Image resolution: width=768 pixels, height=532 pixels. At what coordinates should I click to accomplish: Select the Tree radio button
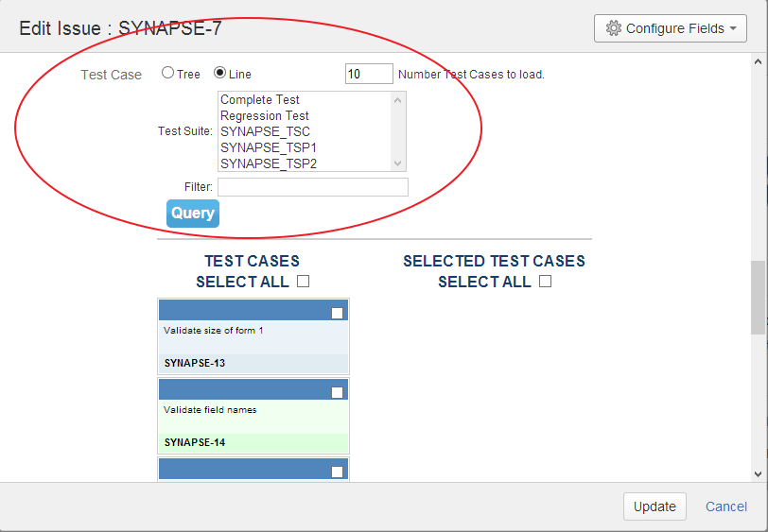point(167,73)
